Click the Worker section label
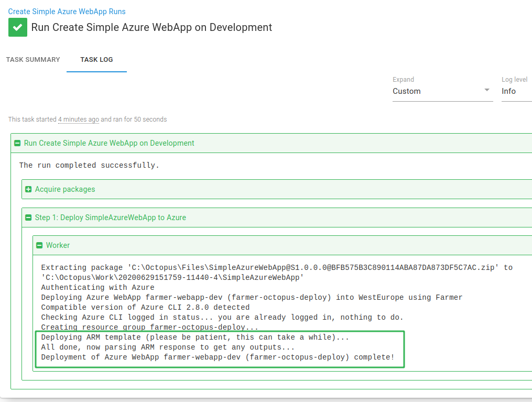Screen dimensions: 532x402 click(x=58, y=245)
